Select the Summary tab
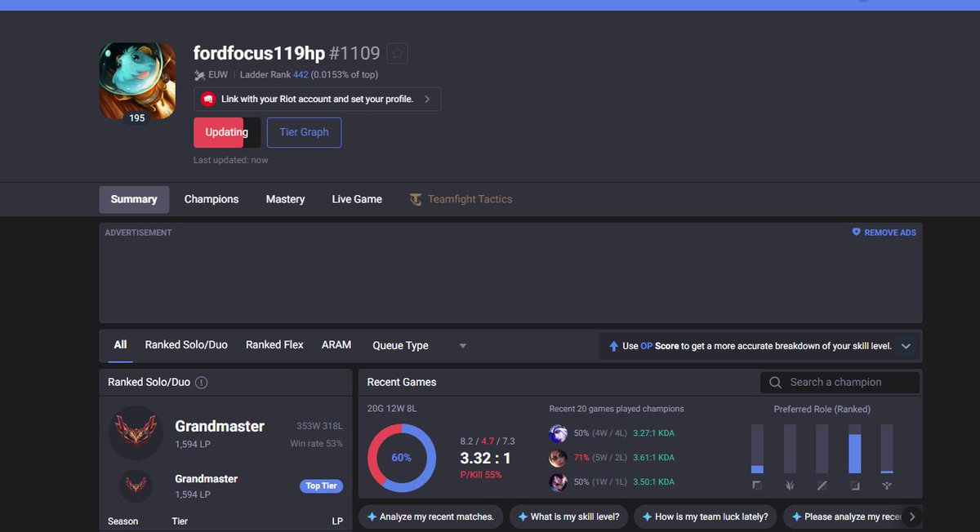The width and height of the screenshot is (980, 532). click(x=134, y=199)
